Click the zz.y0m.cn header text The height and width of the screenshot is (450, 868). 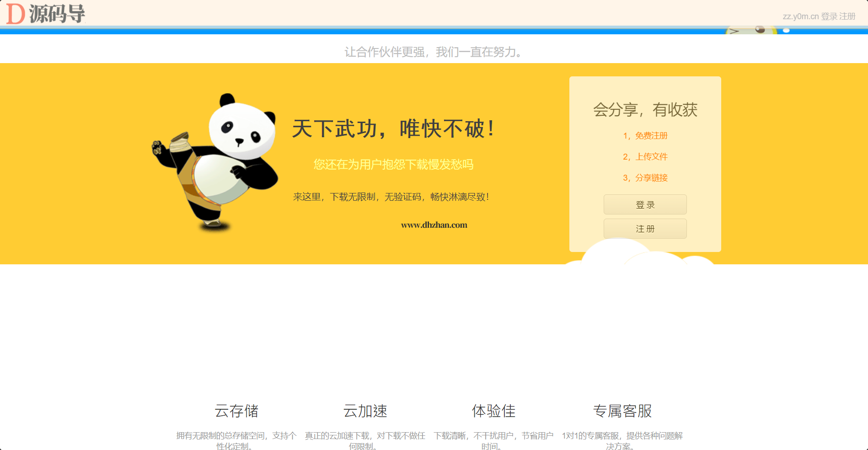coord(800,16)
